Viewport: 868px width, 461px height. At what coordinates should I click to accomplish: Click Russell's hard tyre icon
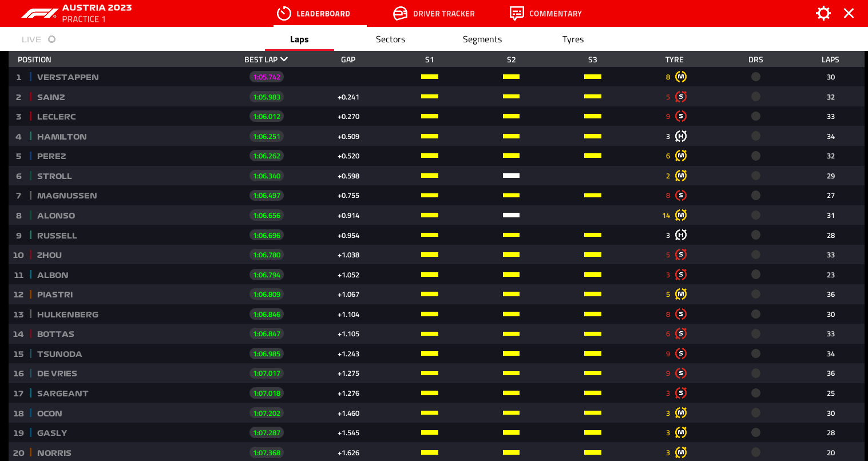(x=681, y=235)
